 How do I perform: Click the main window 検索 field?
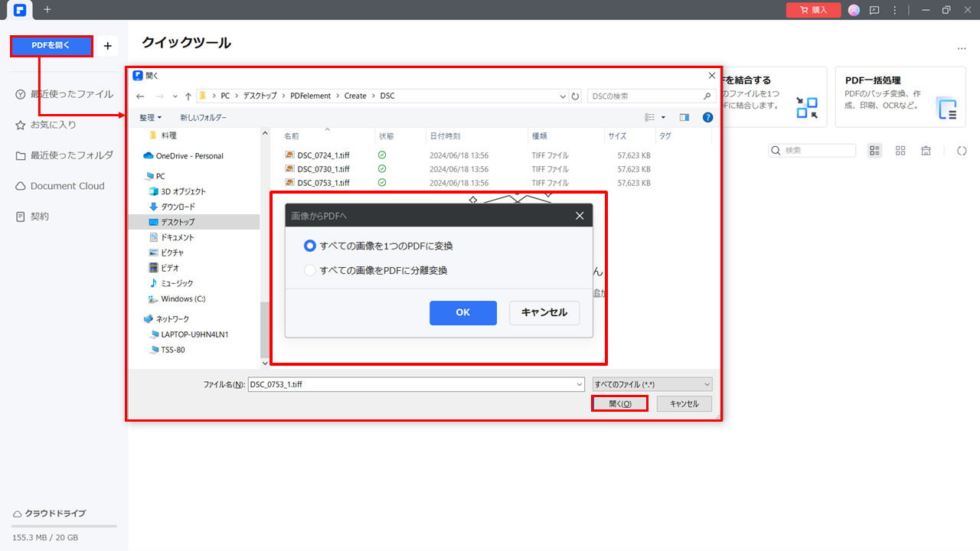point(812,150)
